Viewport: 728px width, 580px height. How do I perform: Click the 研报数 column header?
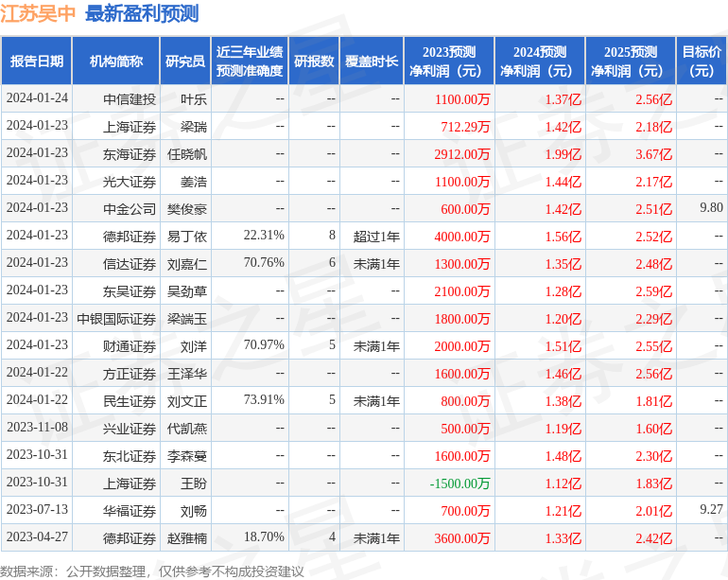point(314,62)
